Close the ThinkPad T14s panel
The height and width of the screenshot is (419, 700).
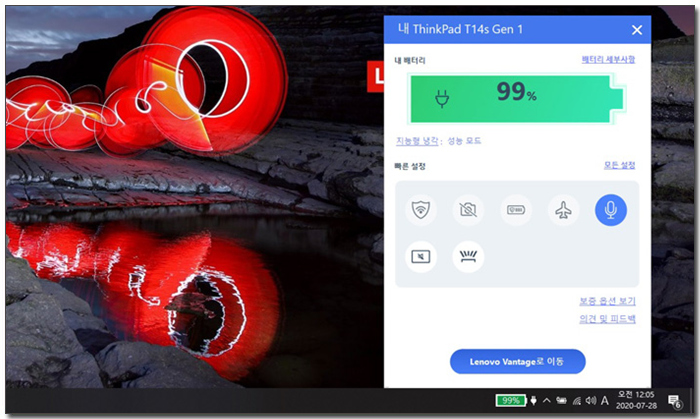(x=637, y=30)
